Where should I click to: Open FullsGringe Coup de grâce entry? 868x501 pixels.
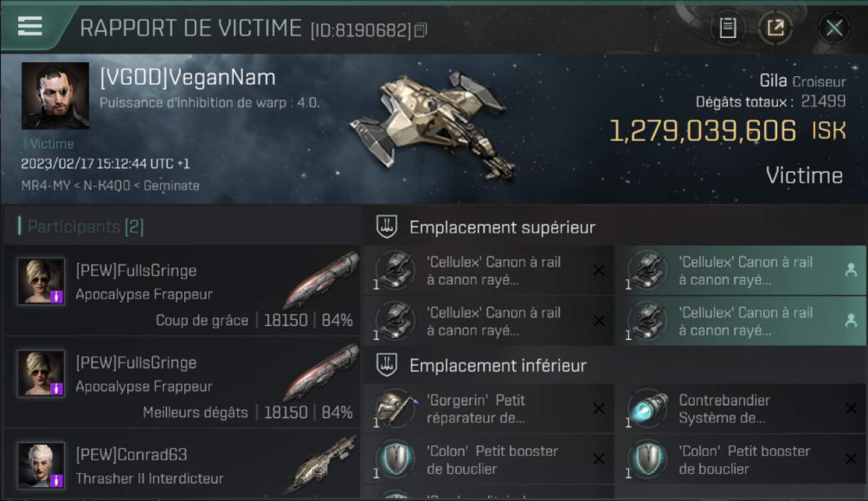(x=182, y=290)
